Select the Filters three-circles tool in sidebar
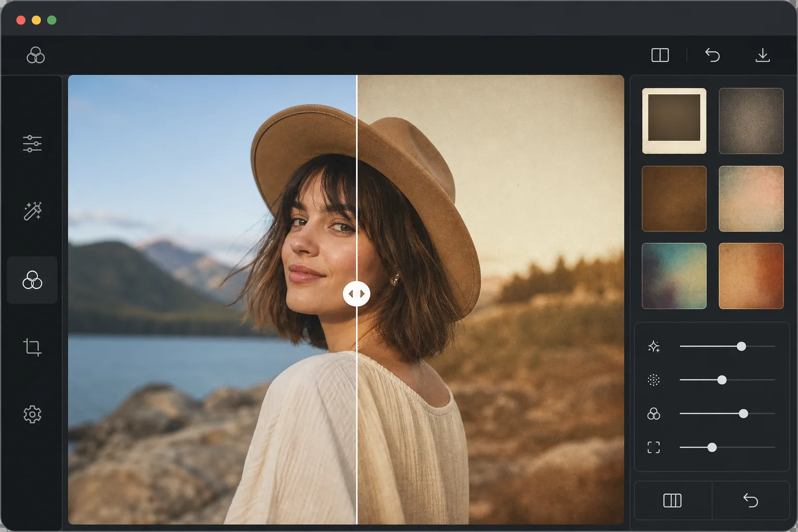This screenshot has width=798, height=532. click(32, 280)
